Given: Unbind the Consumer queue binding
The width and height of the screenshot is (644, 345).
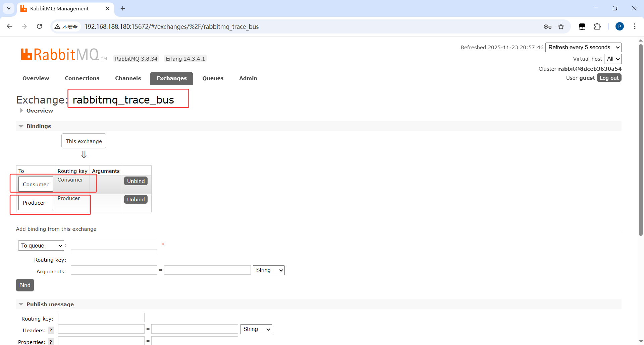Looking at the screenshot, I should tap(136, 181).
